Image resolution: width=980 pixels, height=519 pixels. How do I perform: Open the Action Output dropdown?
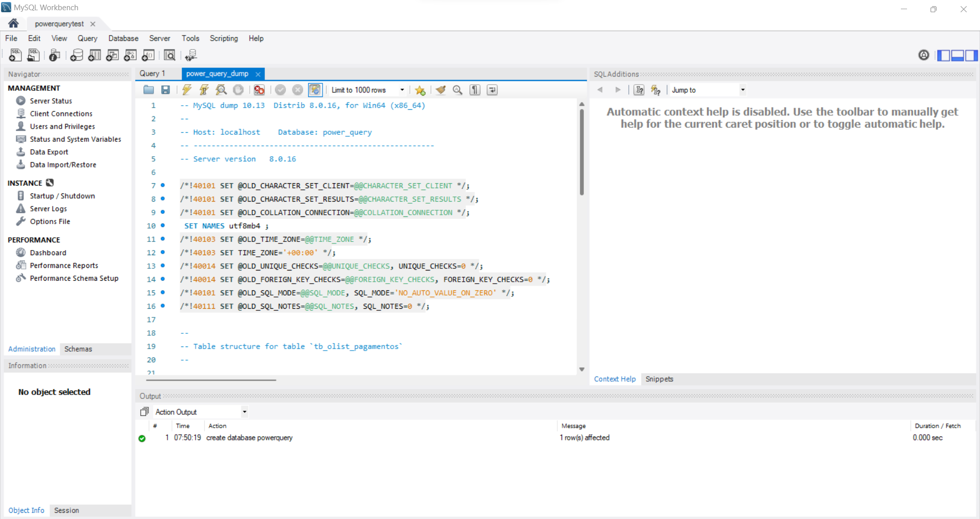pyautogui.click(x=201, y=412)
